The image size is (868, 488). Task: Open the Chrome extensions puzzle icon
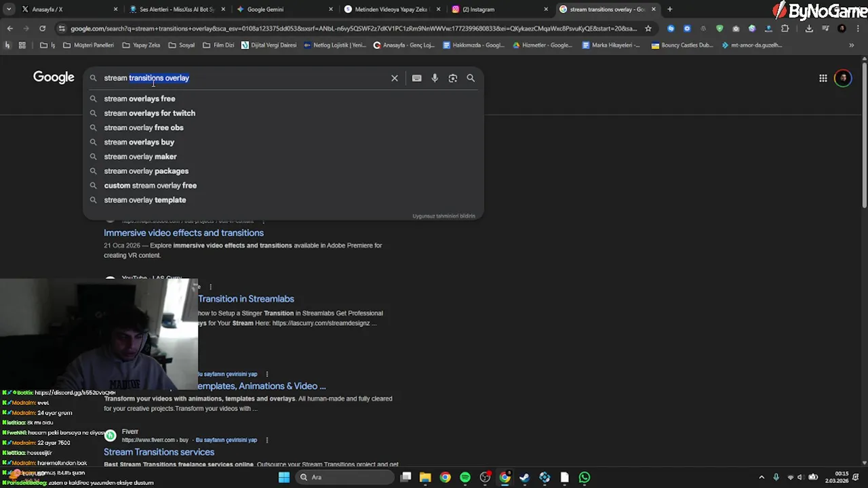tap(785, 28)
